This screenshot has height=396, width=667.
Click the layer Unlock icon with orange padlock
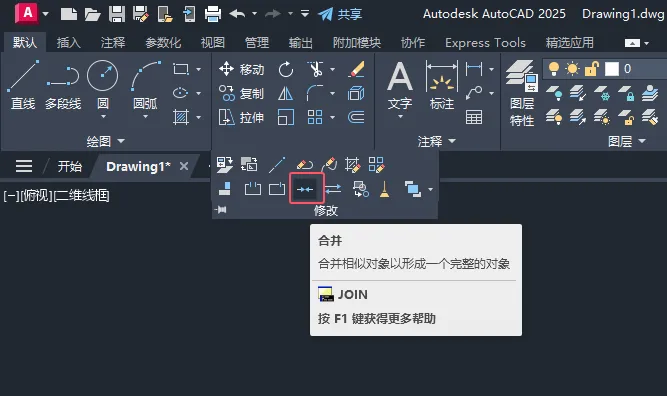[x=626, y=117]
